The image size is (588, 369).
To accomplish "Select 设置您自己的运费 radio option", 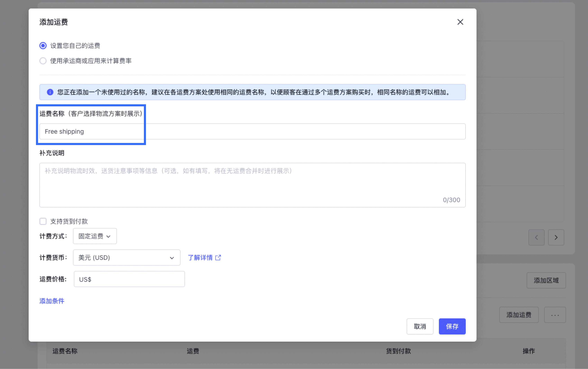I will [x=43, y=46].
